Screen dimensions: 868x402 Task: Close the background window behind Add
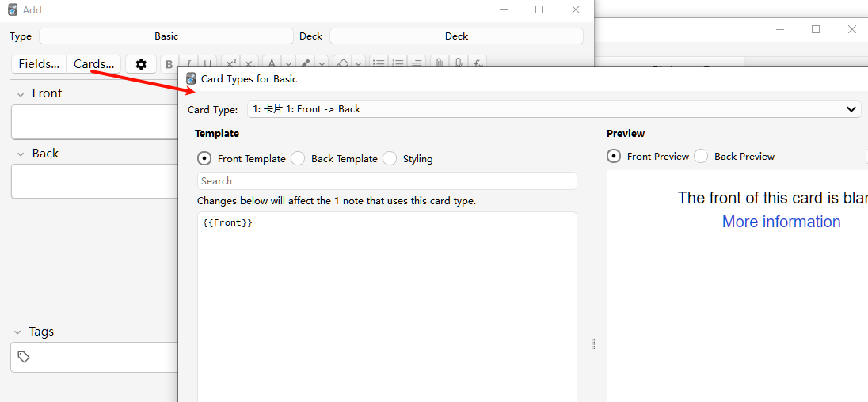852,30
